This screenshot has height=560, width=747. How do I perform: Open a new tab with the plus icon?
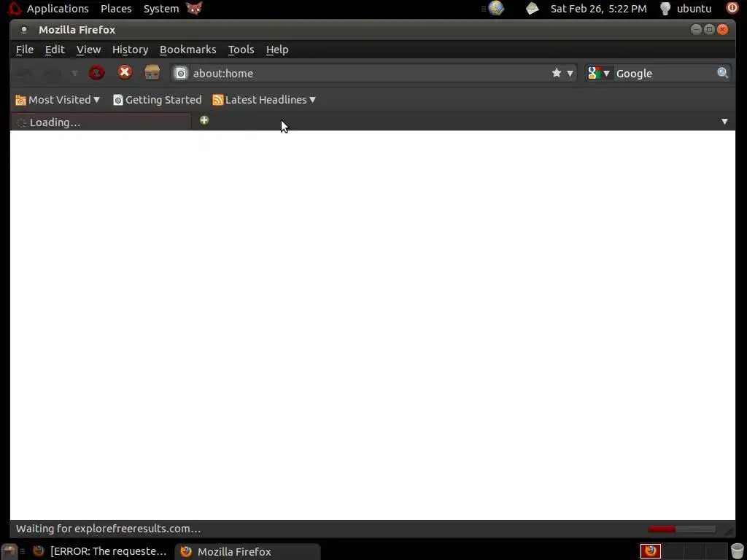coord(204,120)
